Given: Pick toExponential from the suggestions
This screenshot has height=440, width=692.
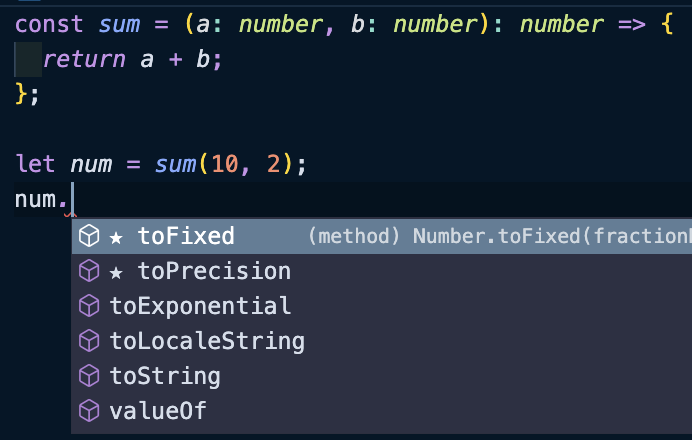Looking at the screenshot, I should (382, 306).
